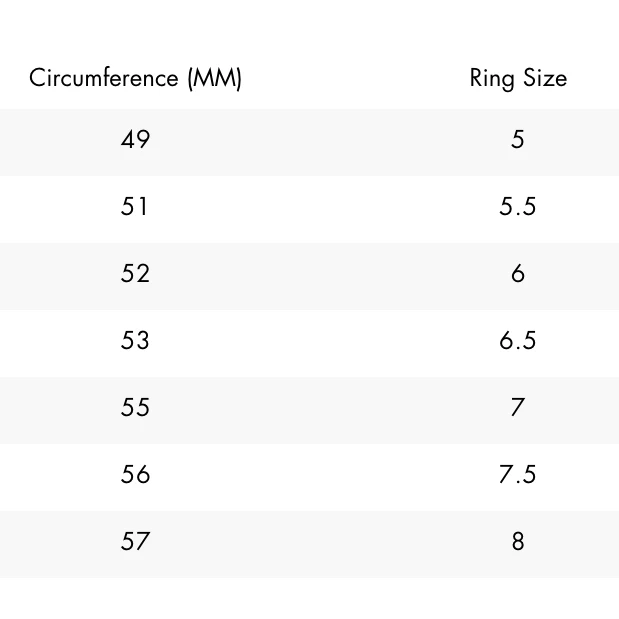Choose ring size 5.5
This screenshot has width=619, height=619.
(517, 206)
